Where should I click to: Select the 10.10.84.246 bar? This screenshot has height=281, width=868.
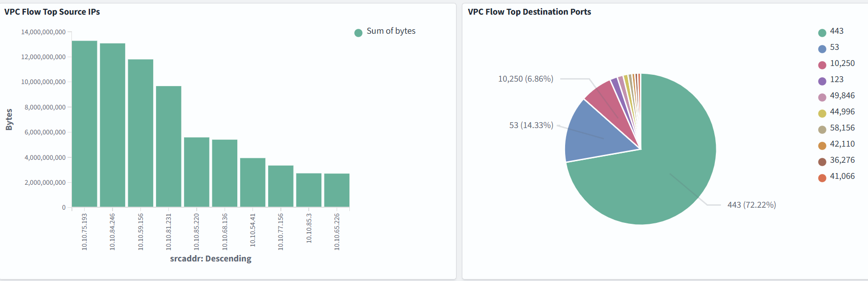(x=113, y=125)
